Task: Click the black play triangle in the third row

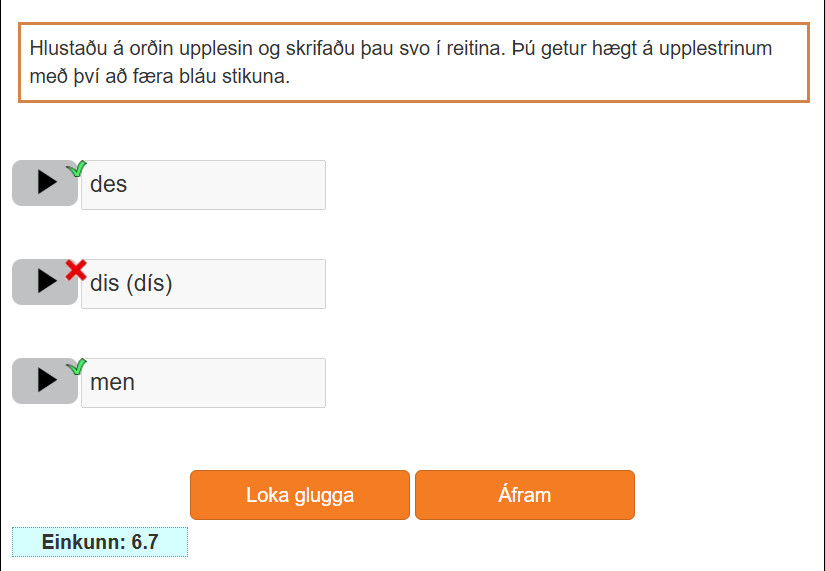Action: tap(47, 380)
